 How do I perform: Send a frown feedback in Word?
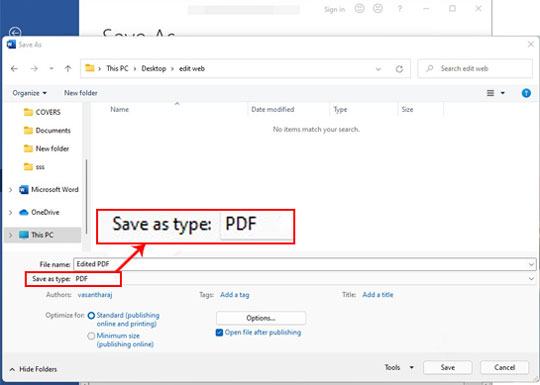[x=378, y=9]
